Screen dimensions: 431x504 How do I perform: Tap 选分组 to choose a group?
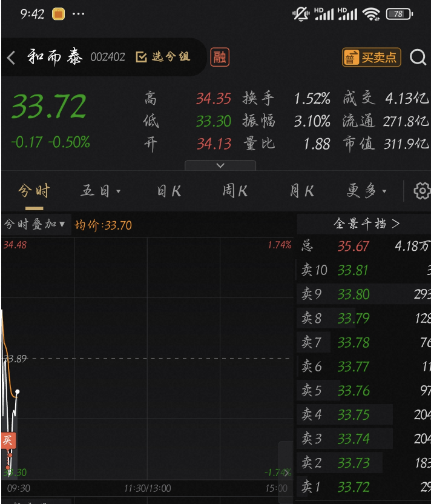point(163,57)
